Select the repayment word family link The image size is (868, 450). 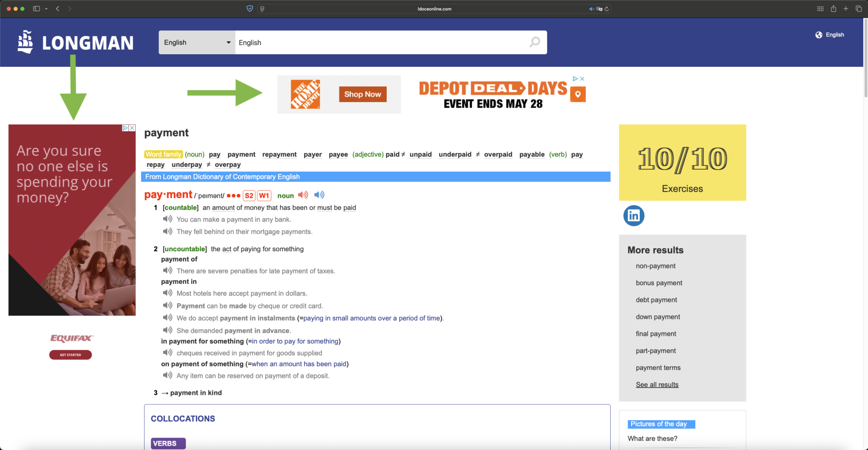tap(279, 154)
